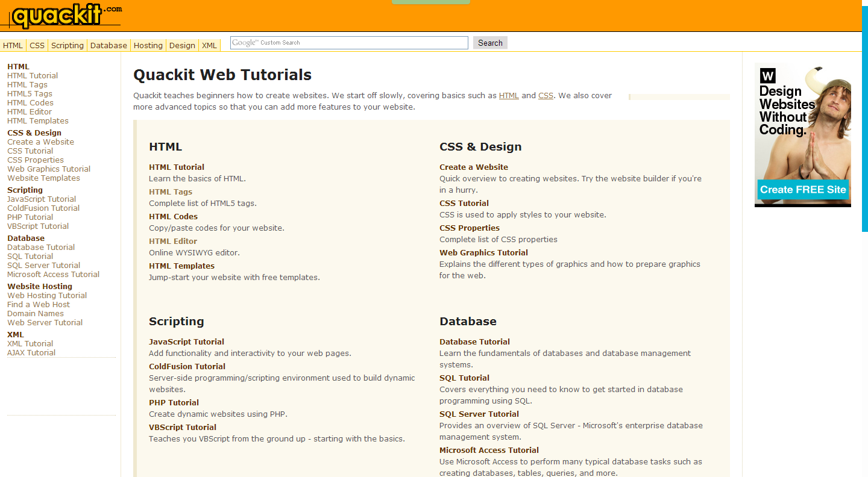Open HTML Templates in the main content
The image size is (868, 477).
[181, 266]
